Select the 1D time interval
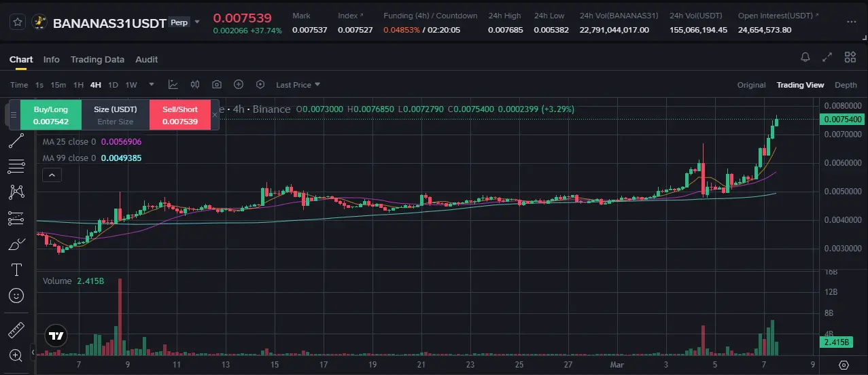Viewport: 868px width, 375px height. [x=113, y=85]
